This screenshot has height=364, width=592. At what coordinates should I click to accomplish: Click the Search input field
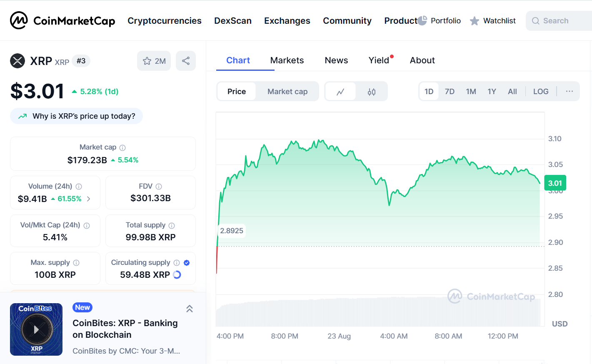point(559,21)
